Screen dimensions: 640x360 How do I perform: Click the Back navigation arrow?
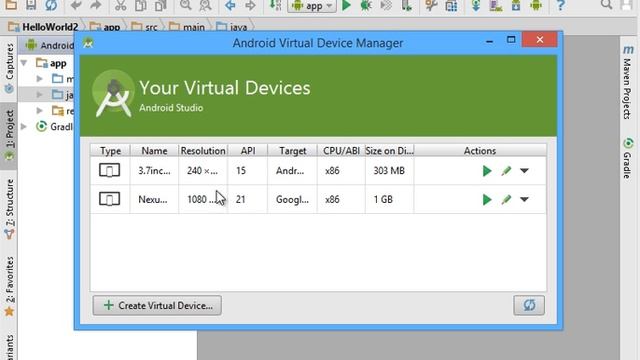[230, 5]
